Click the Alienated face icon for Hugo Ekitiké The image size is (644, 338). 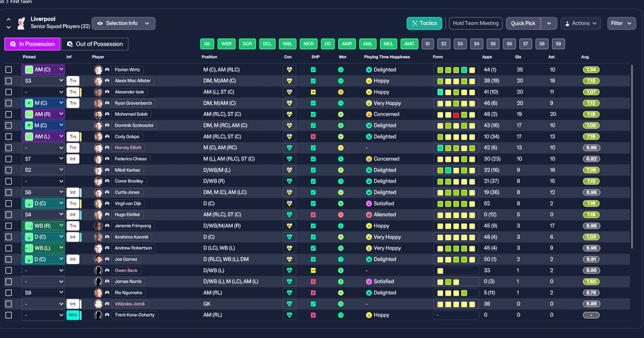tap(369, 215)
